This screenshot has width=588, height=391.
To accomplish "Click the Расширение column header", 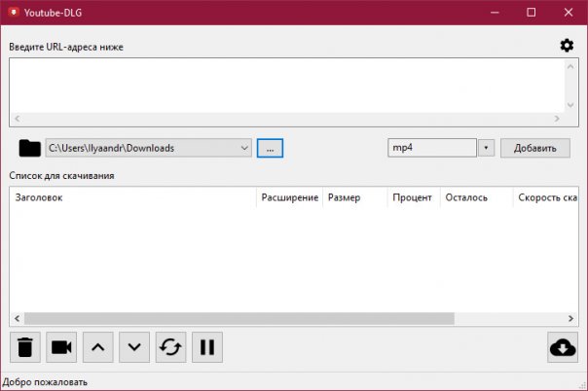I will (289, 197).
